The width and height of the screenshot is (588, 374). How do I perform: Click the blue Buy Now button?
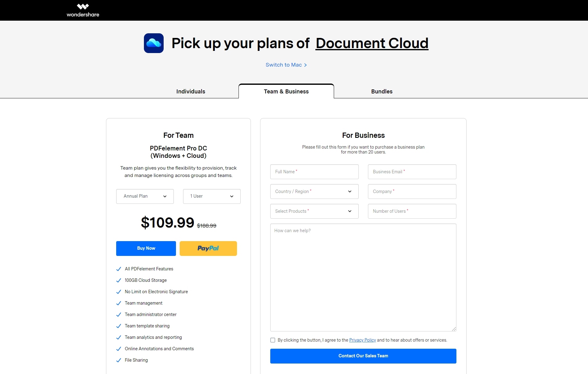pyautogui.click(x=146, y=249)
